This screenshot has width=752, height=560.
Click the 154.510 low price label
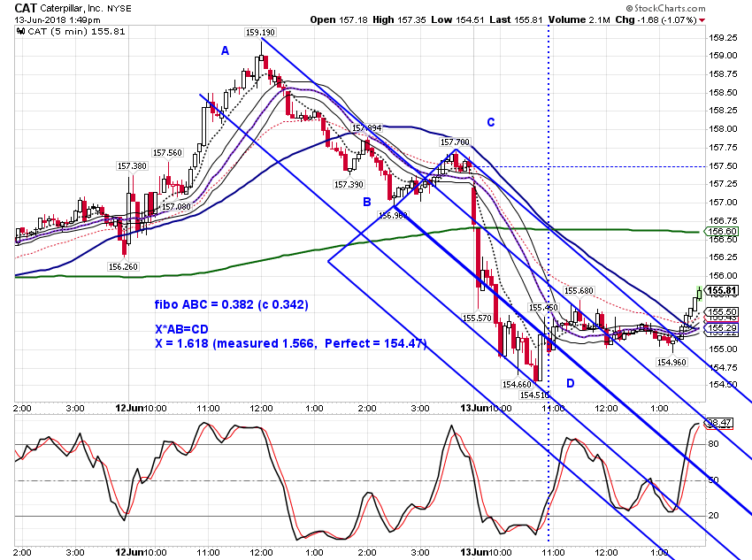pyautogui.click(x=534, y=395)
